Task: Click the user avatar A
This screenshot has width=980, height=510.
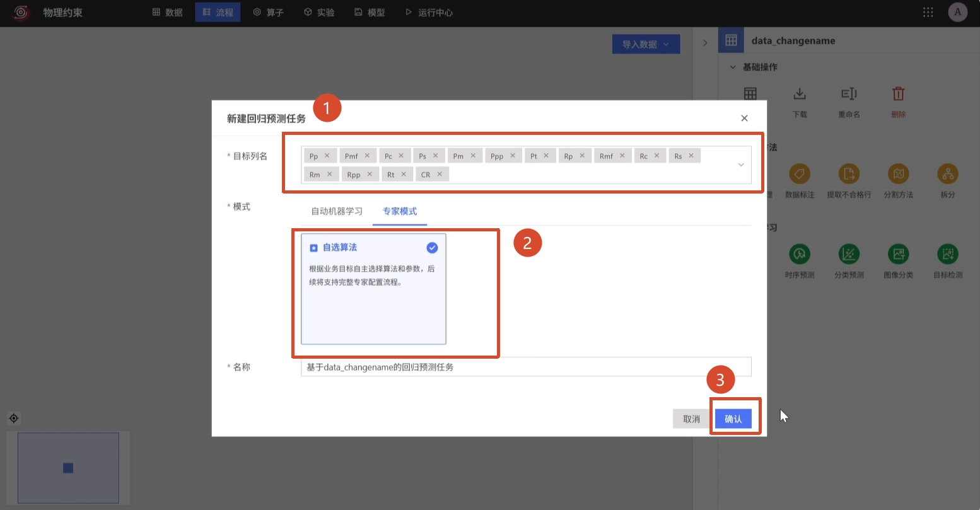Action: (957, 12)
